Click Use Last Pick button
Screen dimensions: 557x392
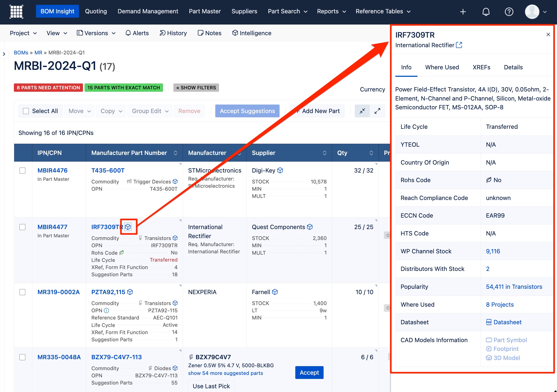click(211, 386)
